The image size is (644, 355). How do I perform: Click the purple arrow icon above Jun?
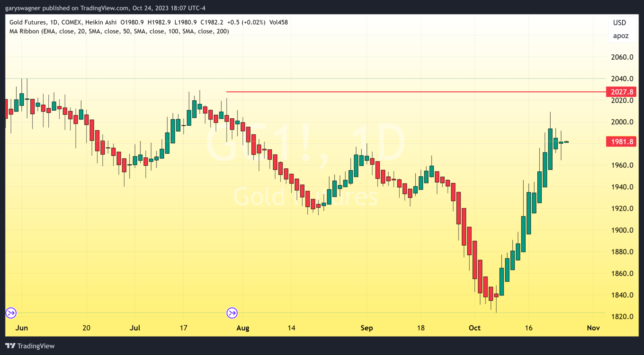pyautogui.click(x=11, y=313)
